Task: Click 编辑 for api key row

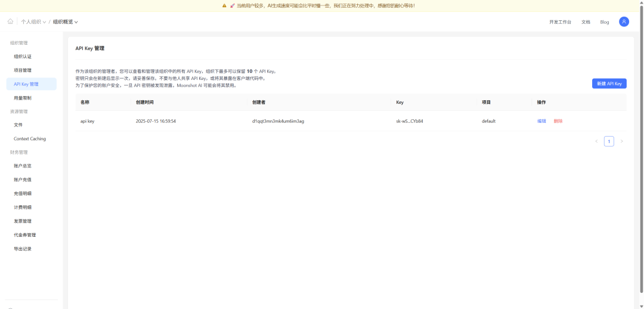Action: coord(541,121)
